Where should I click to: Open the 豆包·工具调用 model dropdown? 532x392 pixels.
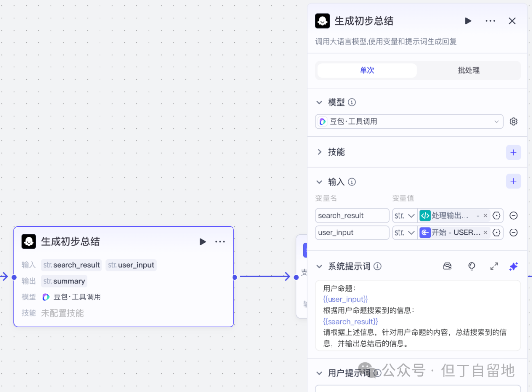coord(409,121)
